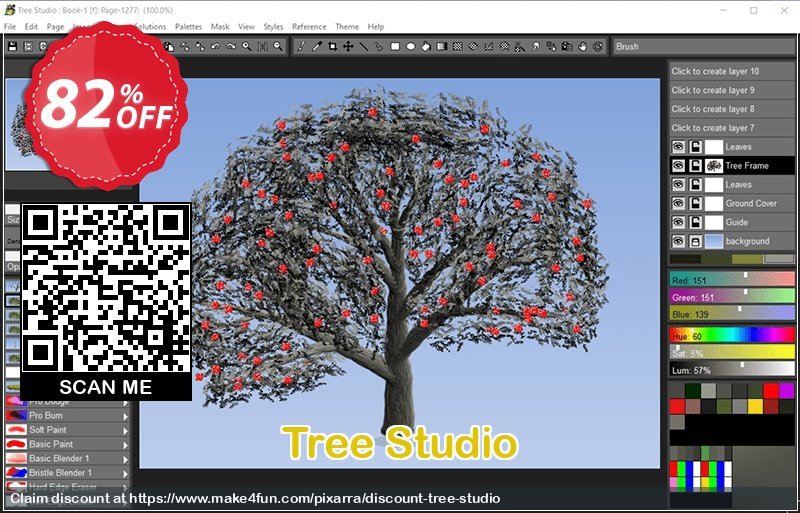Click the Redo arrow icon
The image size is (800, 513).
click(x=231, y=46)
